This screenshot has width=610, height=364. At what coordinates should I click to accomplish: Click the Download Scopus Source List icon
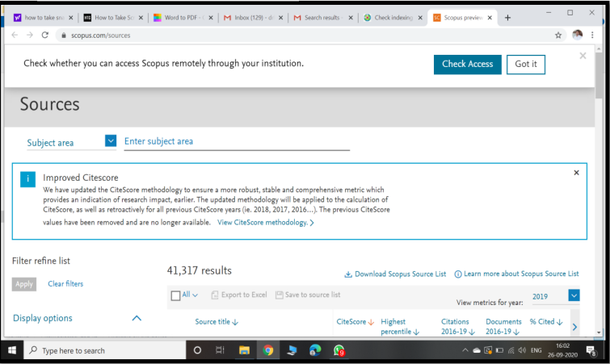[348, 274]
